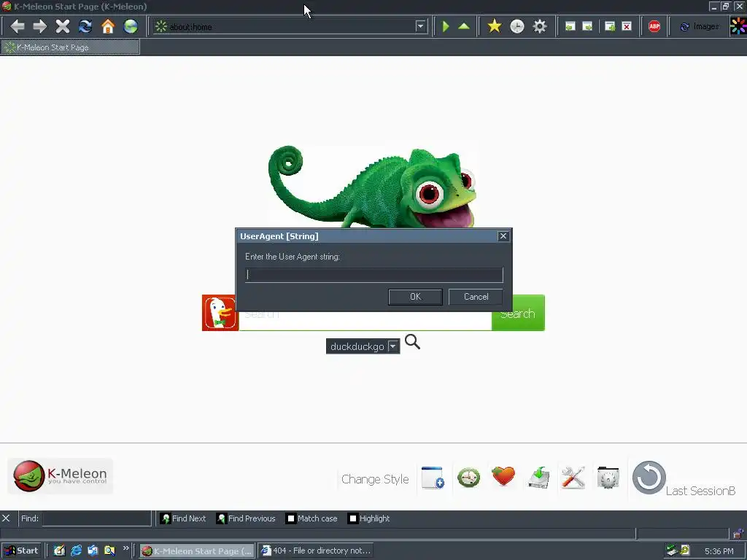The height and width of the screenshot is (560, 747).
Task: Click the network tray icon
Action: coord(672,551)
